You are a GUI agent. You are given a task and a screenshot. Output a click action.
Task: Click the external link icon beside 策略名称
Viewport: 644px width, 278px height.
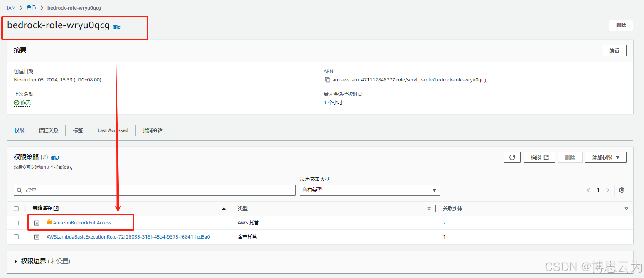coord(56,209)
